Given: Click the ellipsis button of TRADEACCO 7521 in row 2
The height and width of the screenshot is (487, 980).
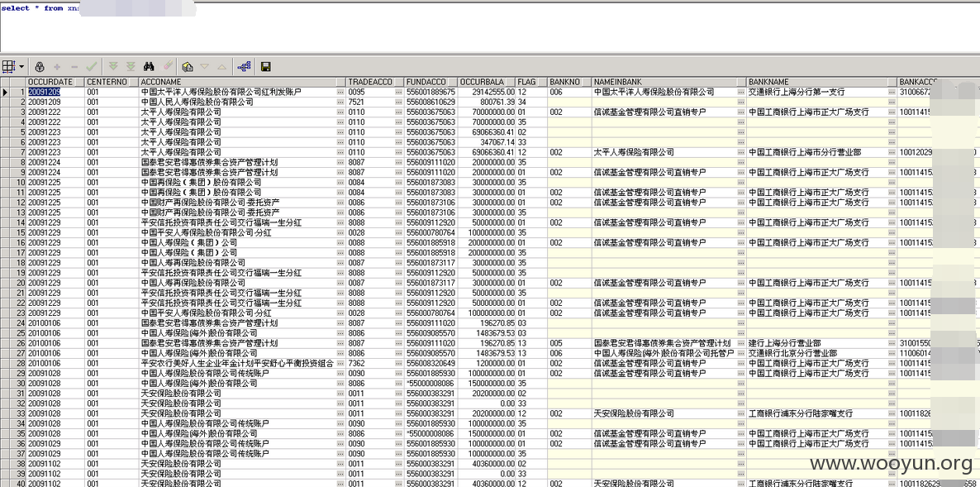Looking at the screenshot, I should [399, 102].
